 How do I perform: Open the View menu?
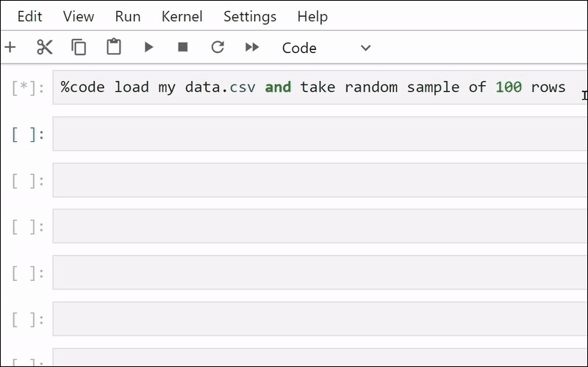tap(79, 16)
